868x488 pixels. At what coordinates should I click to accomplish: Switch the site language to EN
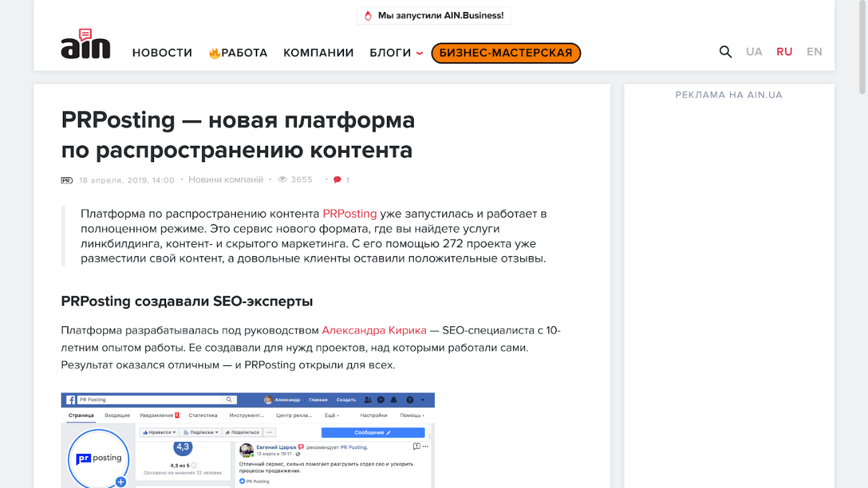pyautogui.click(x=815, y=52)
